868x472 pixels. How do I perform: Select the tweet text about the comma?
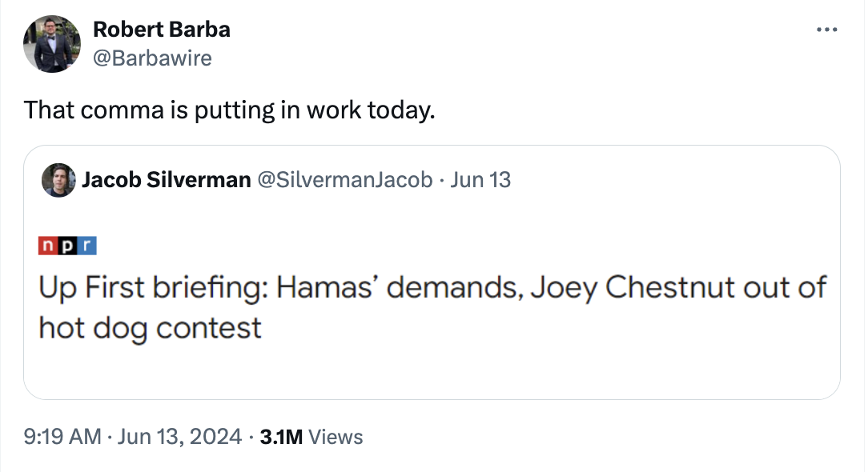tap(229, 110)
